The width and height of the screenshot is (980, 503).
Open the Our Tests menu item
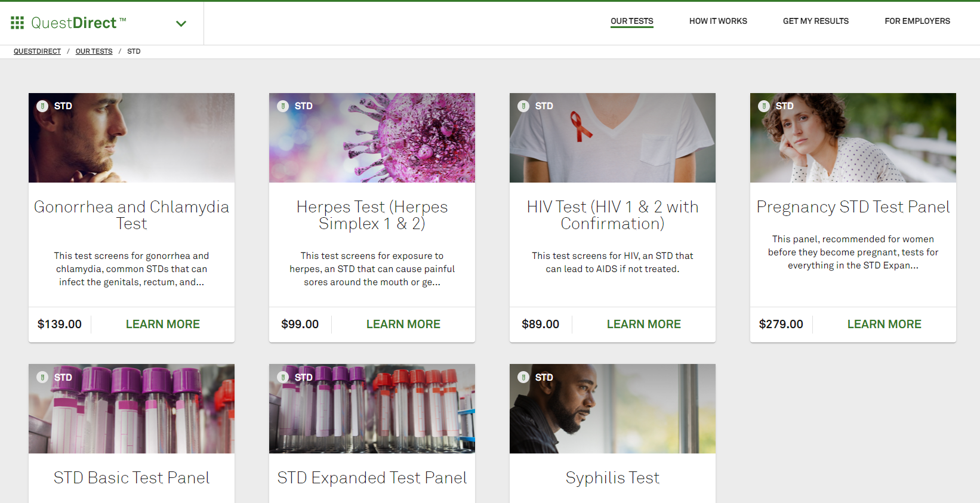click(x=632, y=21)
